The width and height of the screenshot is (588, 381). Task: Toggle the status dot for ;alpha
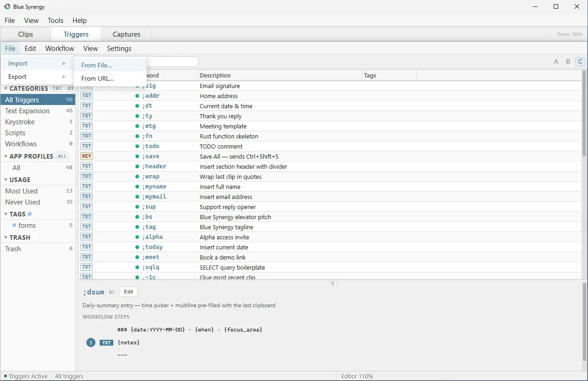137,237
